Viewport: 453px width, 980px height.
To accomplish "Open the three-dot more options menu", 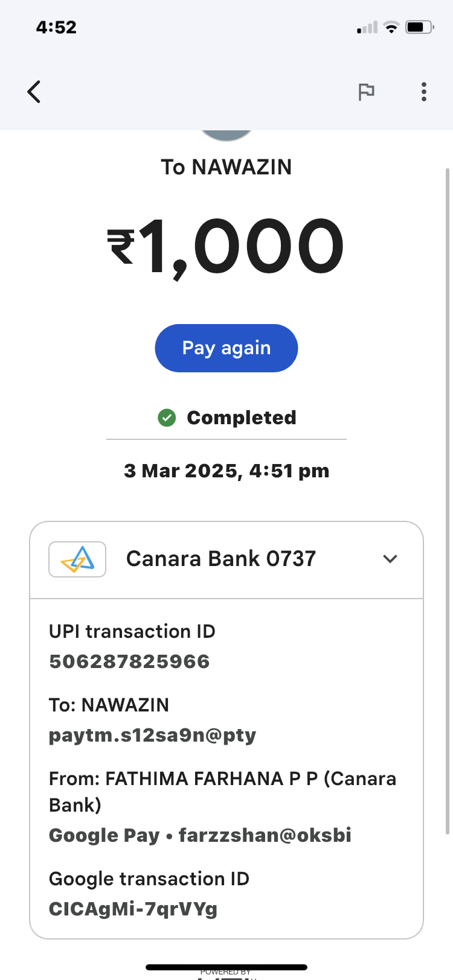I will coord(424,92).
